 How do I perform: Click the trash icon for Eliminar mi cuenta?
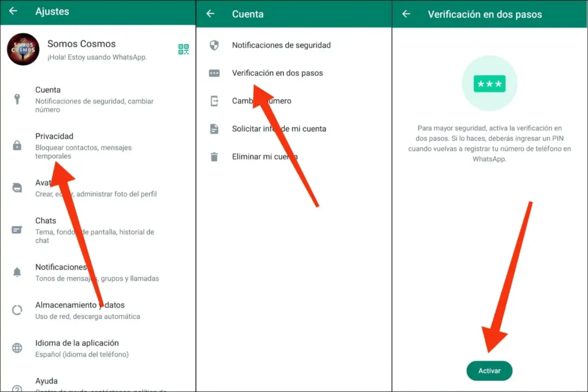coord(214,156)
